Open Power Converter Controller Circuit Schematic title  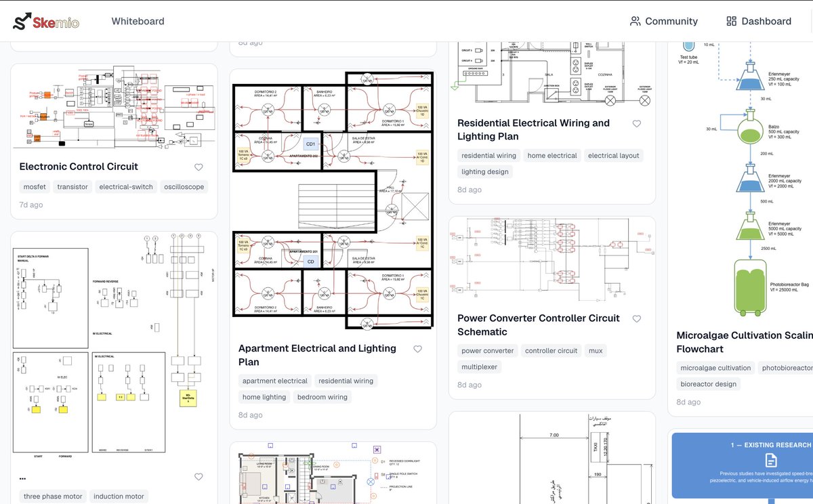coord(539,325)
